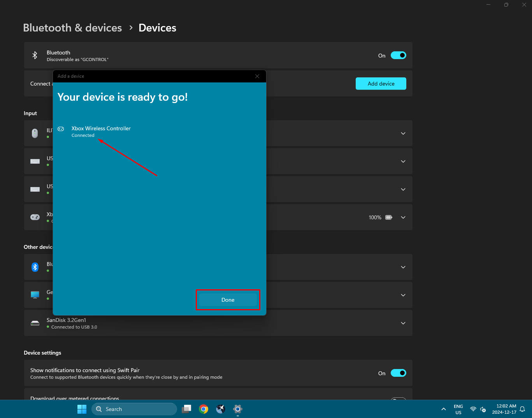Click the gamepad icon in the Input section
This screenshot has width=532, height=418.
[x=35, y=217]
